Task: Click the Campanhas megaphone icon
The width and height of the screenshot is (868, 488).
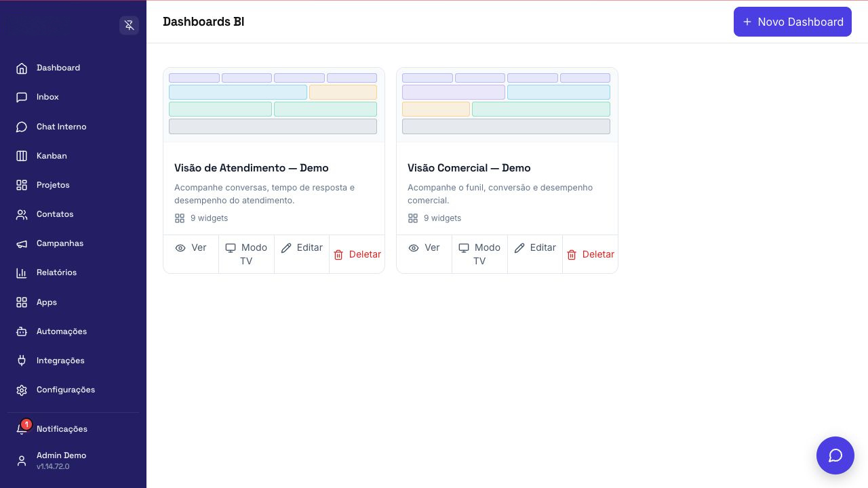Action: (22, 243)
